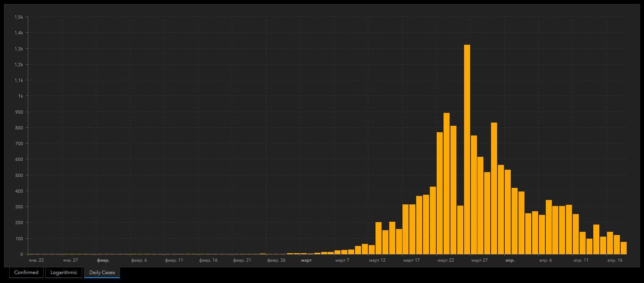Click the x-axis label 'март 12'
Screen dimensions: 644x283
pyautogui.click(x=377, y=260)
